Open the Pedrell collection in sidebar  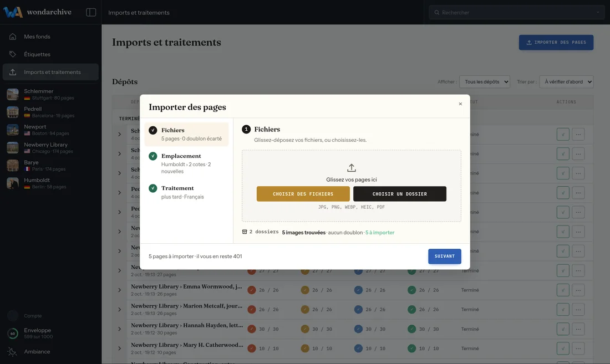click(50, 112)
